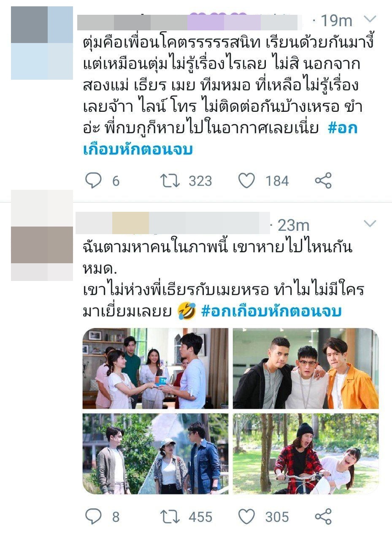Retweet the first tweet with 323 retweets
The width and height of the screenshot is (392, 540).
click(170, 181)
